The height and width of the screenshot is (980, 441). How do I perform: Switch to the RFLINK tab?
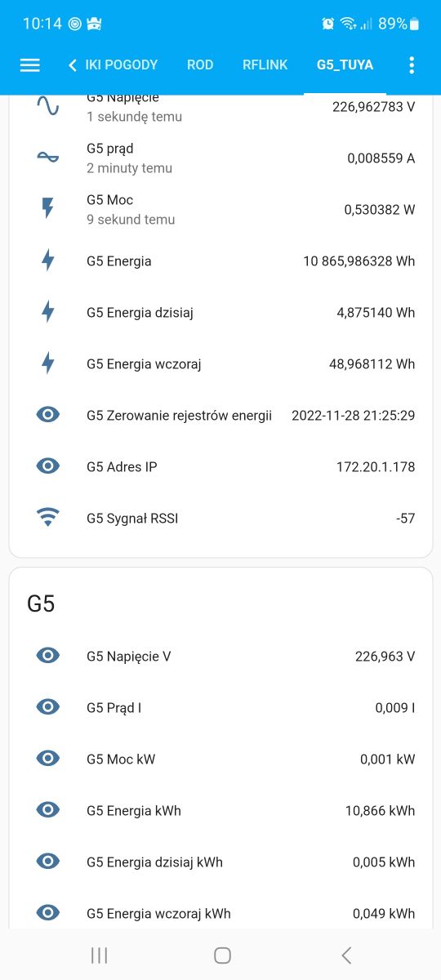pyautogui.click(x=265, y=65)
